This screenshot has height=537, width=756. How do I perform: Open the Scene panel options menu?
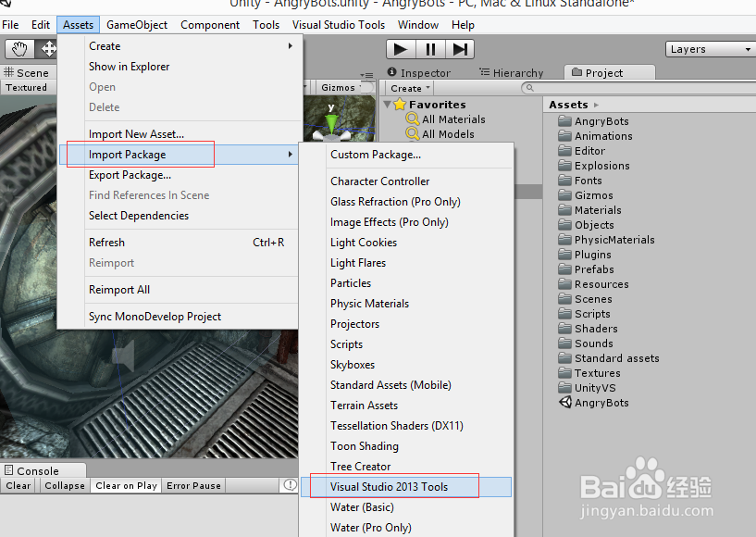[367, 75]
